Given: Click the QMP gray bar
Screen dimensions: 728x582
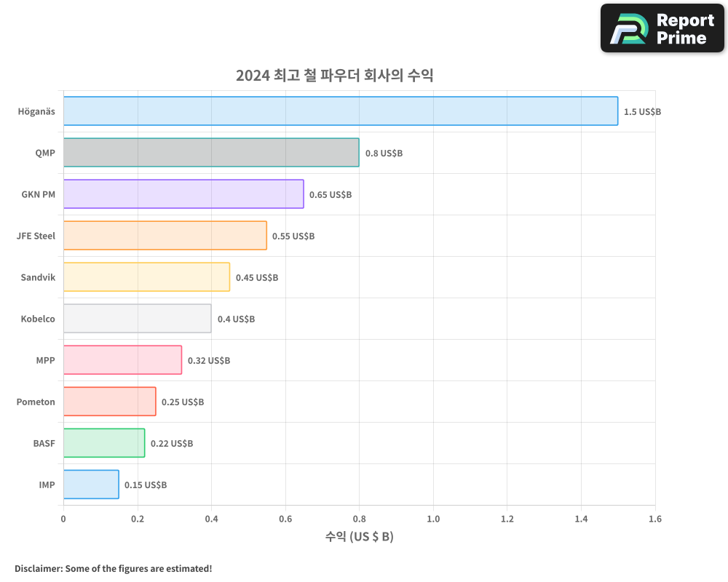Looking at the screenshot, I should (211, 153).
